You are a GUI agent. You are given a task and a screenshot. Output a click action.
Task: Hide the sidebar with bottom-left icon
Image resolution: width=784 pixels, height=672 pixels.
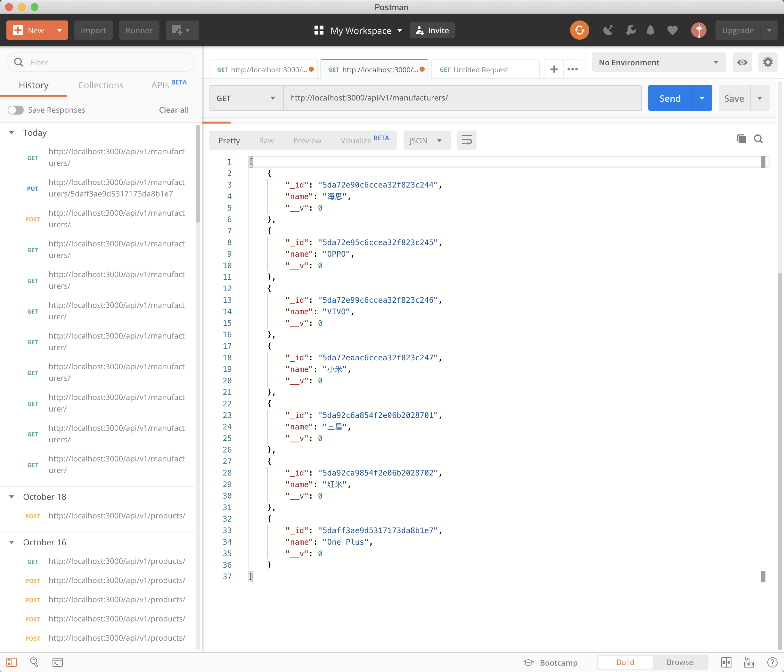(11, 662)
